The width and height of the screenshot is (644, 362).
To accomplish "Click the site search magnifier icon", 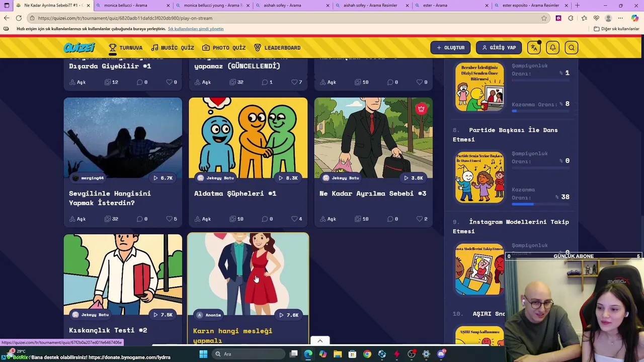I will pyautogui.click(x=572, y=48).
